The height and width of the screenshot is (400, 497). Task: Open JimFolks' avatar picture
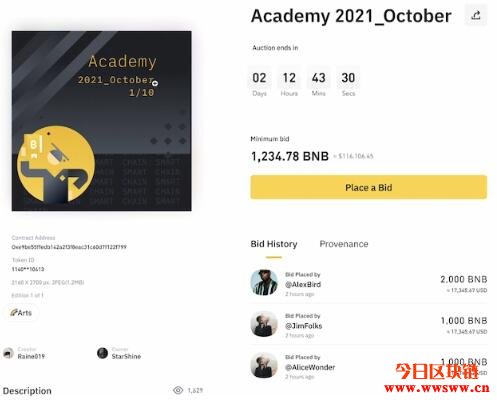264,324
